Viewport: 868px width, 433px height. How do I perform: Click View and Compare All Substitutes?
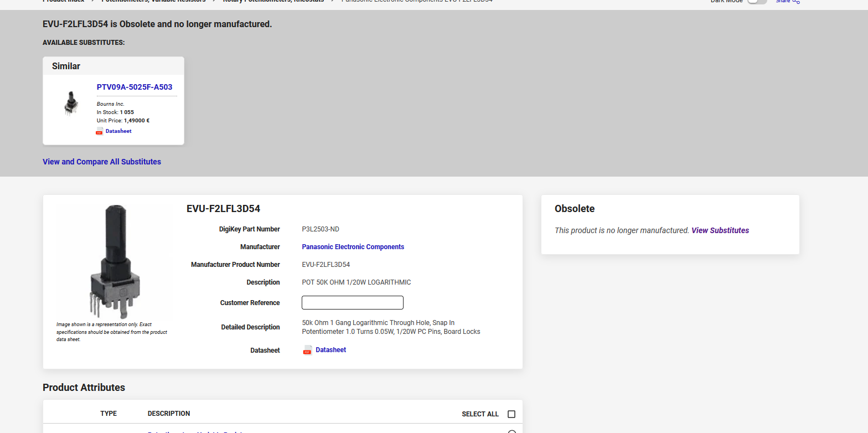coord(102,162)
